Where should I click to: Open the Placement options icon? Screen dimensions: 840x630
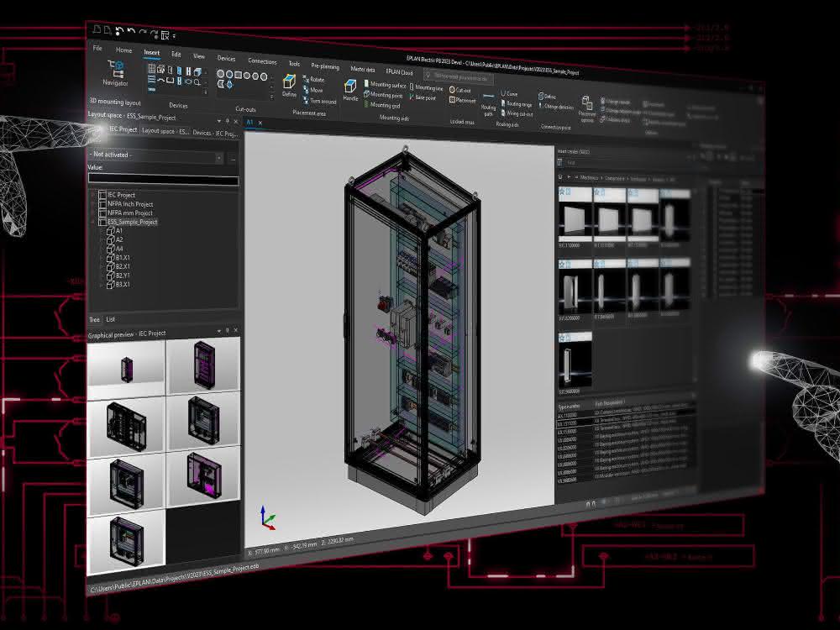pos(587,110)
